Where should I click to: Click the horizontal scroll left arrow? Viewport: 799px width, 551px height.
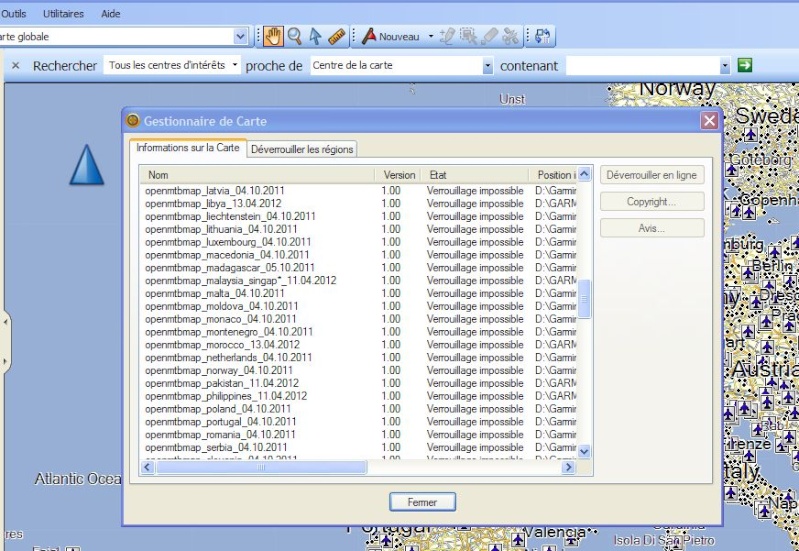148,467
